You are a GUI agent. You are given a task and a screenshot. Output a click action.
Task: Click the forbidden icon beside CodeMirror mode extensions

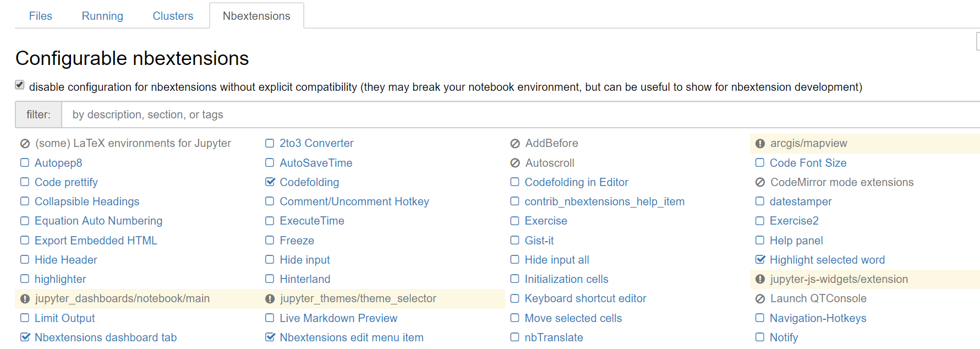pos(760,182)
